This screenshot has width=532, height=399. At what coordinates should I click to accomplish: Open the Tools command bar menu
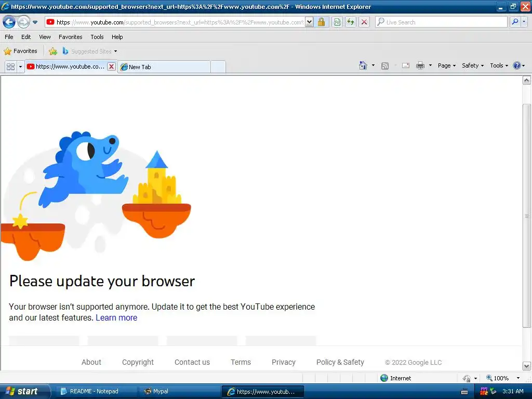point(499,65)
